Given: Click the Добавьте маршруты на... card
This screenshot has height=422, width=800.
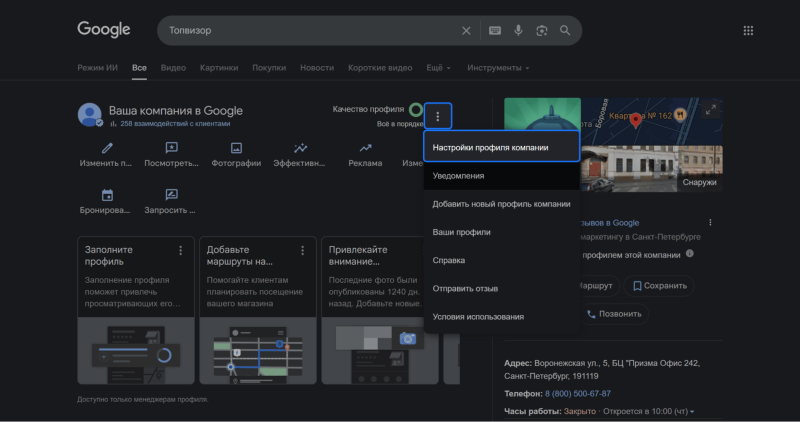Looking at the screenshot, I should (258, 310).
